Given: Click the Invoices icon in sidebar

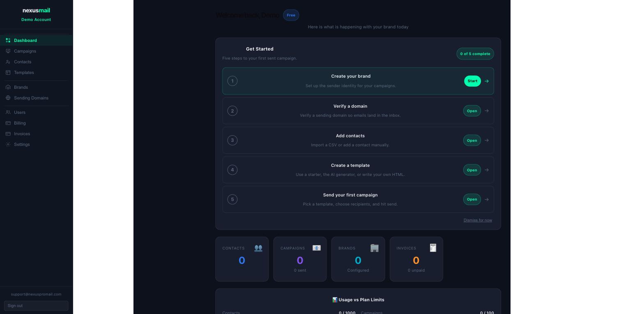Looking at the screenshot, I should [8, 134].
